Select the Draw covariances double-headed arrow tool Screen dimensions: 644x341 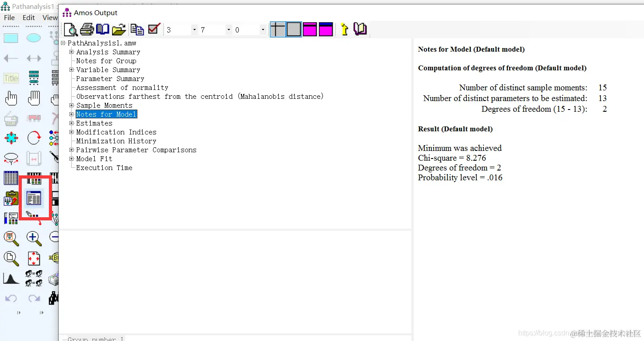tap(34, 58)
